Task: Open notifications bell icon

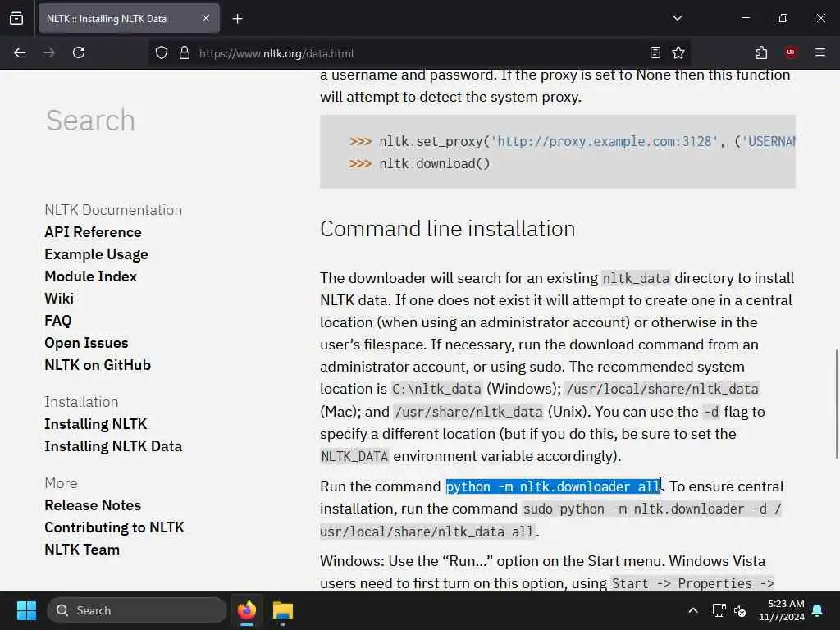Action: pyautogui.click(x=818, y=610)
